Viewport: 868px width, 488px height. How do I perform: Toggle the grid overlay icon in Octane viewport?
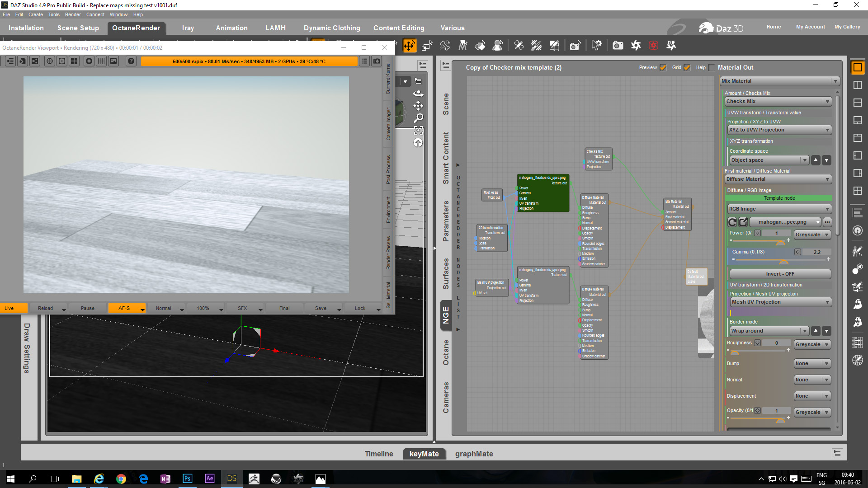101,61
